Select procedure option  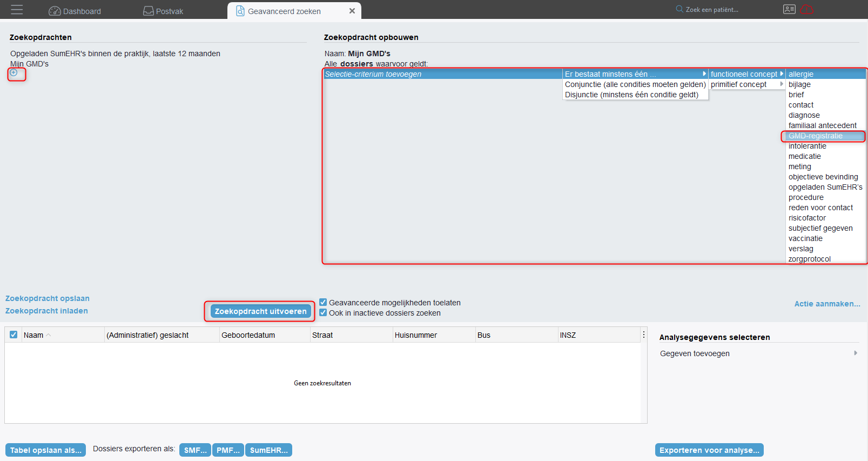tap(826, 197)
